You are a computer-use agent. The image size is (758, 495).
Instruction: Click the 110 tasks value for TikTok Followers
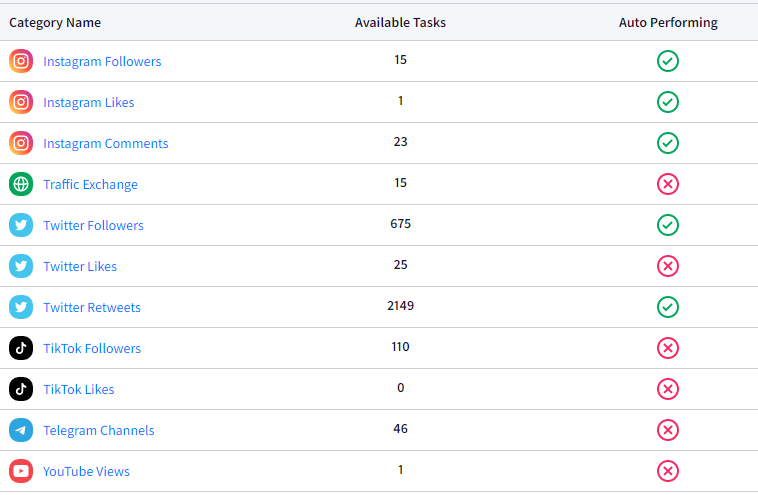tap(400, 347)
